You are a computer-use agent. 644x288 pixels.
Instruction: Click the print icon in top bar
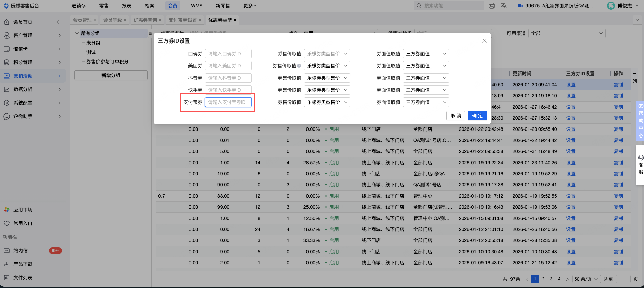[x=492, y=6]
